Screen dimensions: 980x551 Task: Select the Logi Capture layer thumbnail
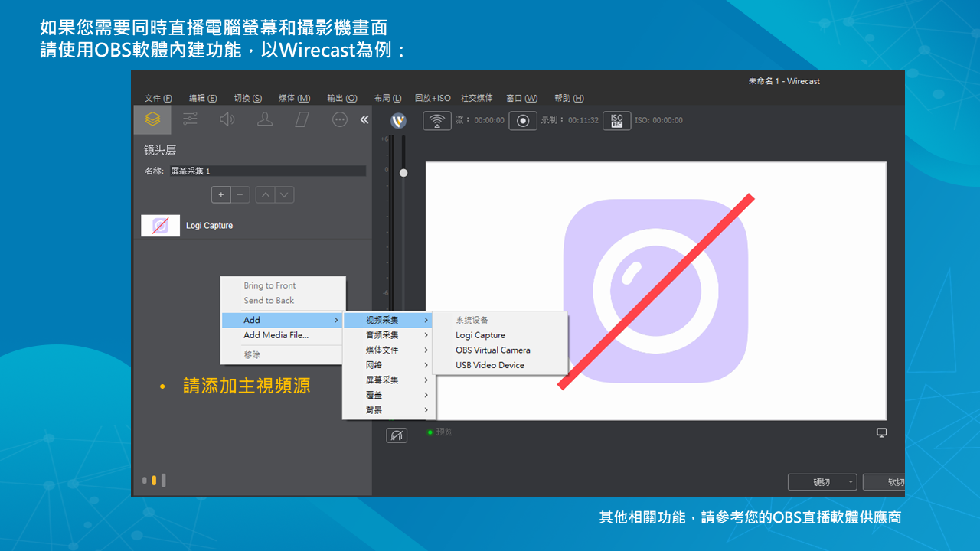coord(161,225)
